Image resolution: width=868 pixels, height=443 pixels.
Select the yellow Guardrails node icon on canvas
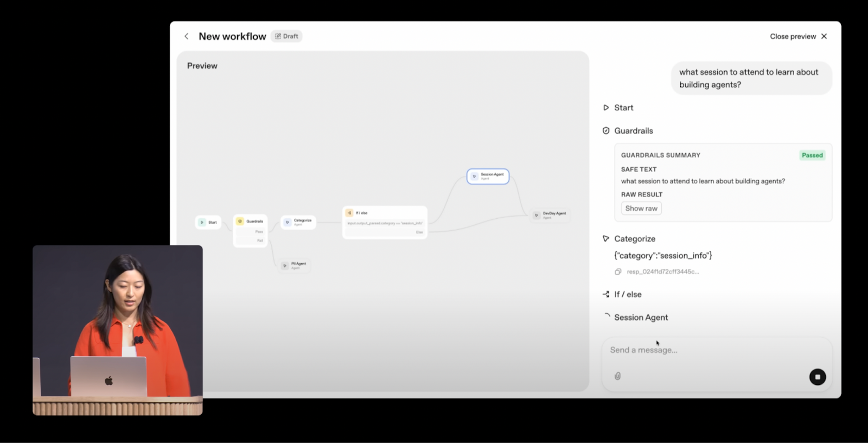(x=240, y=221)
